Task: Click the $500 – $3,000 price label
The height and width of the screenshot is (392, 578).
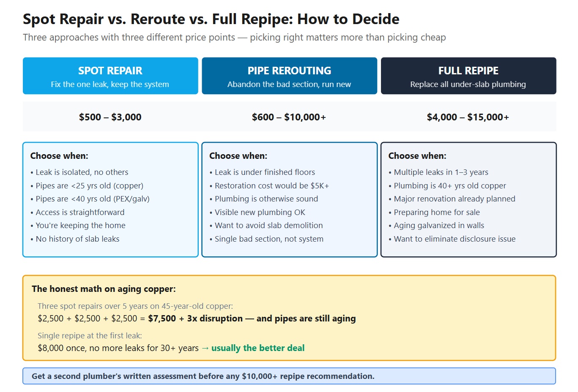Action: tap(110, 117)
